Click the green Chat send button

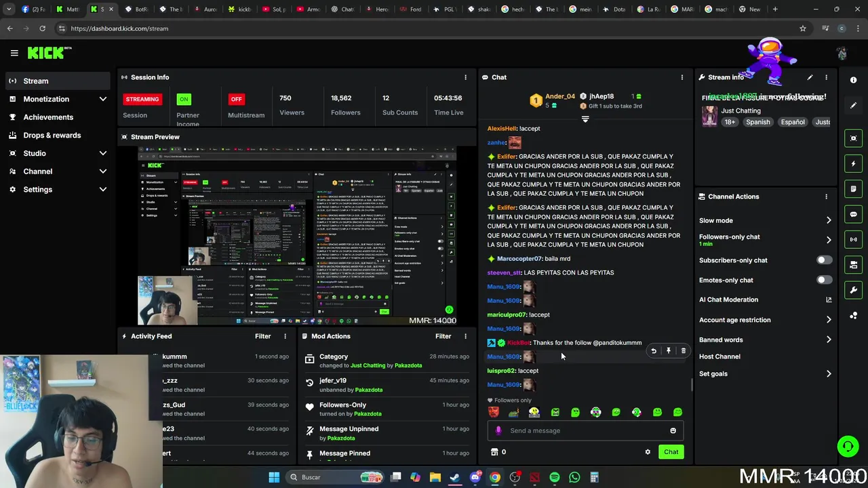point(671,452)
